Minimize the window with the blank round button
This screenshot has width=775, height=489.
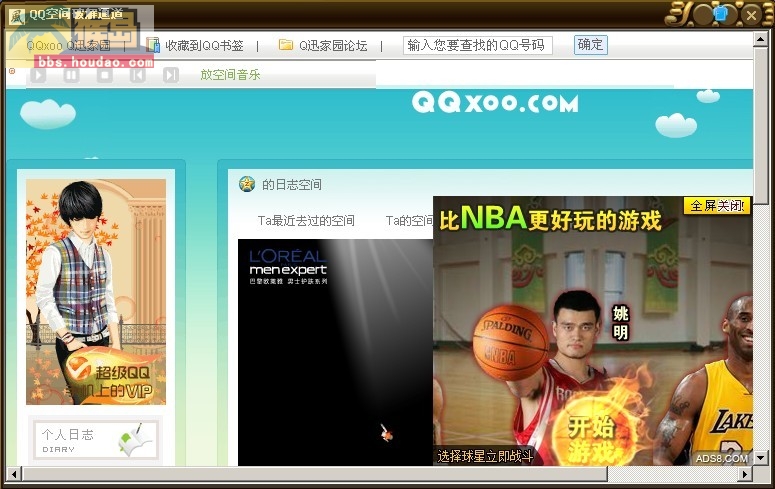[702, 15]
